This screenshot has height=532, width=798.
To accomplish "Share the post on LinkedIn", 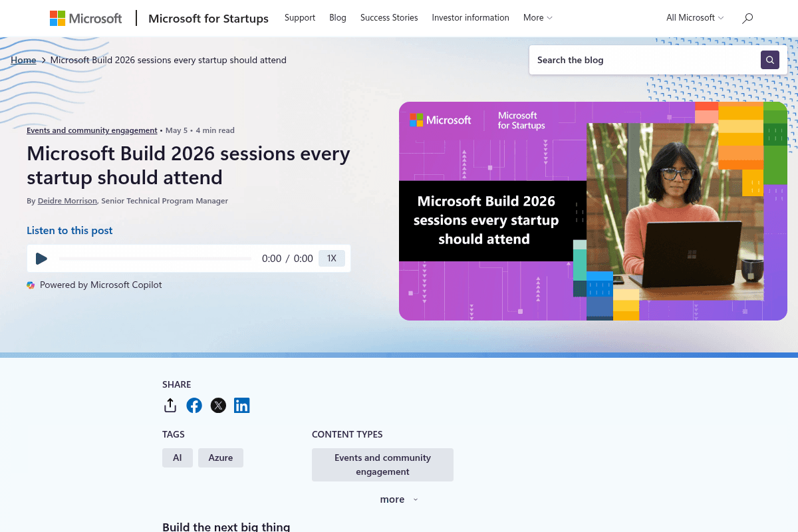I will [x=242, y=405].
